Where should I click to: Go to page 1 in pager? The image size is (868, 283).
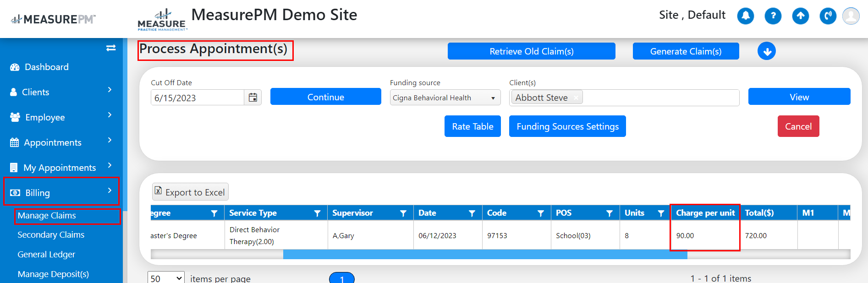(x=342, y=278)
